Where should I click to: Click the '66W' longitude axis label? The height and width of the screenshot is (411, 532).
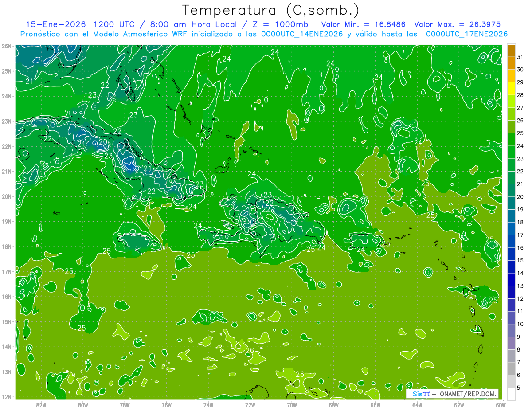point(375,405)
